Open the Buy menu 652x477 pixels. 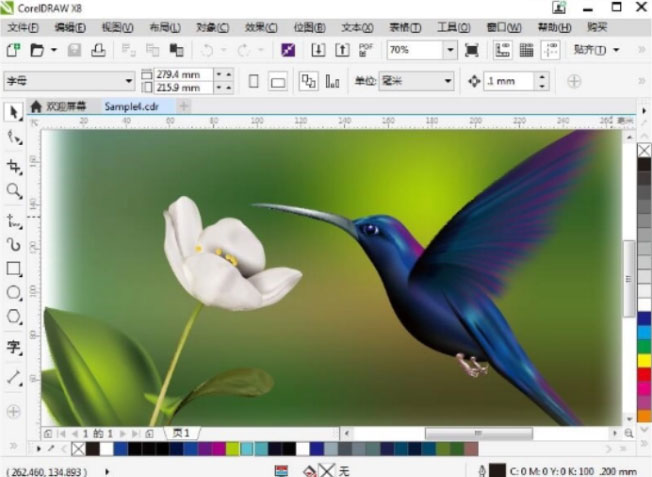coord(598,27)
